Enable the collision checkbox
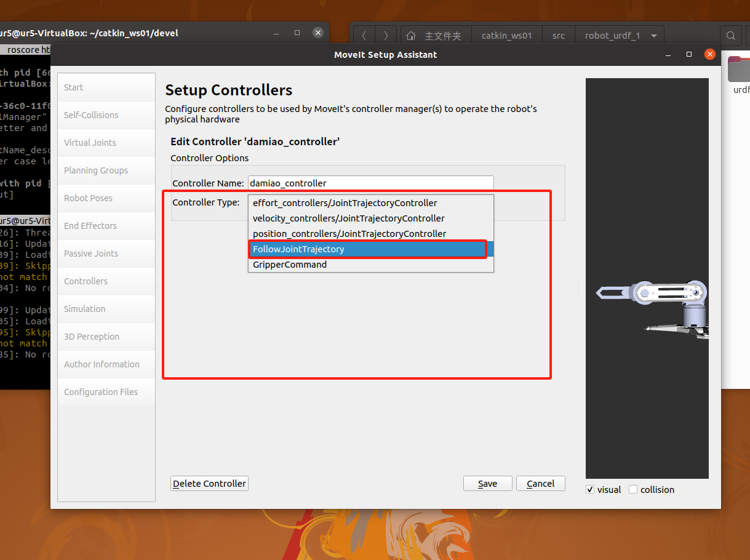 coord(633,490)
